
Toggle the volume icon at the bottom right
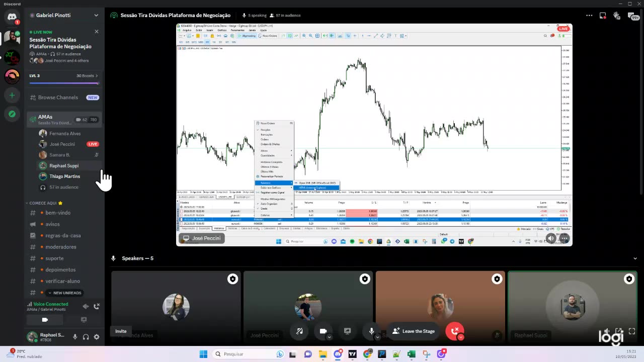(x=606, y=331)
